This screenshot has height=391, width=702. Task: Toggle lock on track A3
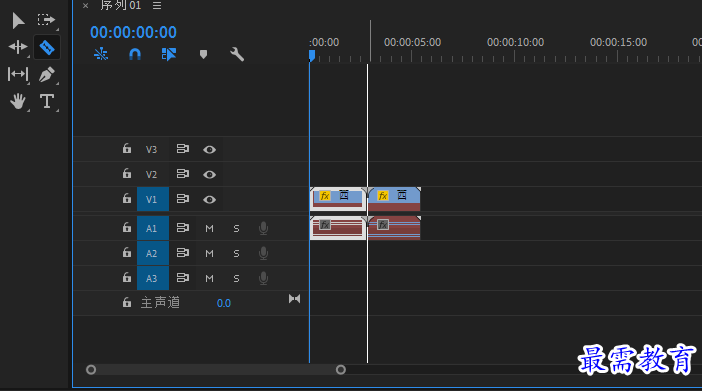(x=127, y=278)
